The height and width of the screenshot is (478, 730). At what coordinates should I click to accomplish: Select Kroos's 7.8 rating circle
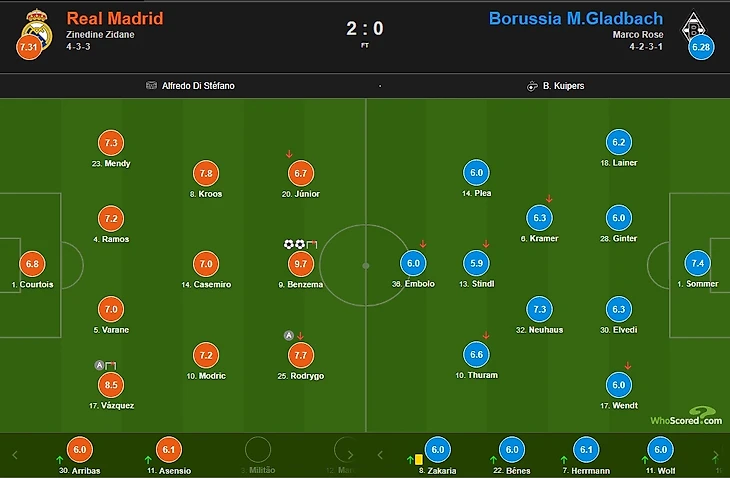pyautogui.click(x=206, y=174)
